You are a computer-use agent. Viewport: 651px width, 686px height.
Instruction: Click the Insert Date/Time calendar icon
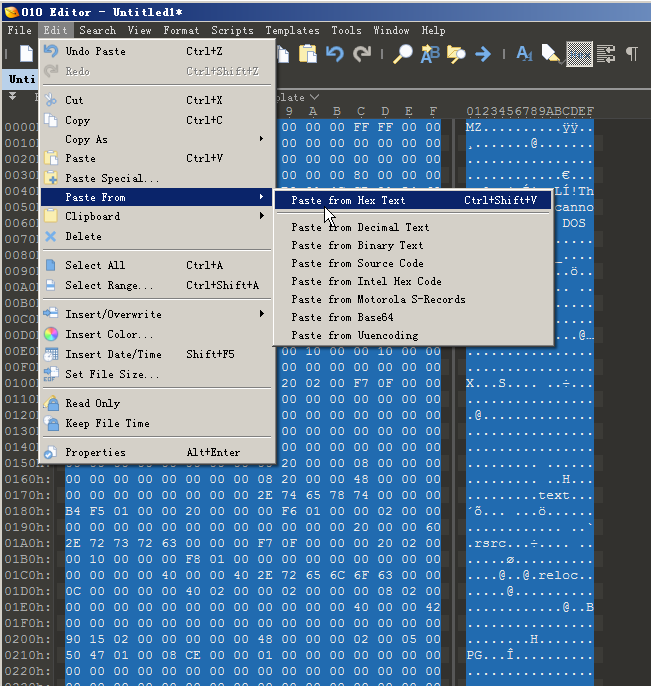point(51,354)
